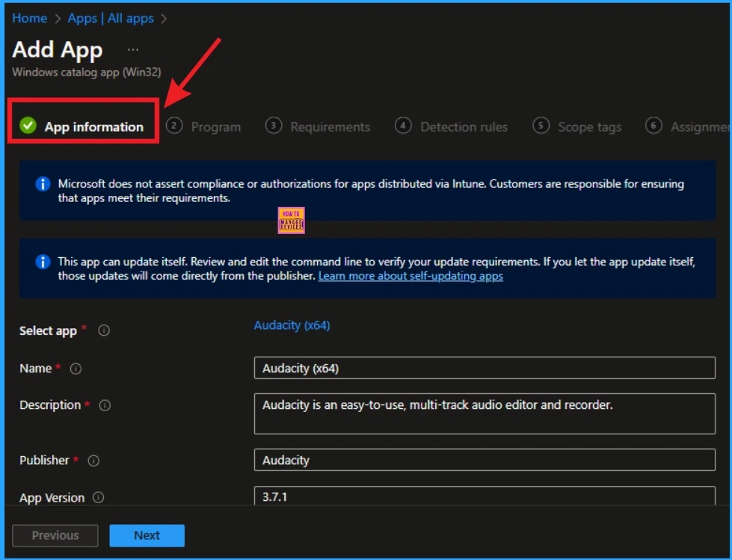Open the ellipsis menu beside Add App

coord(133,49)
